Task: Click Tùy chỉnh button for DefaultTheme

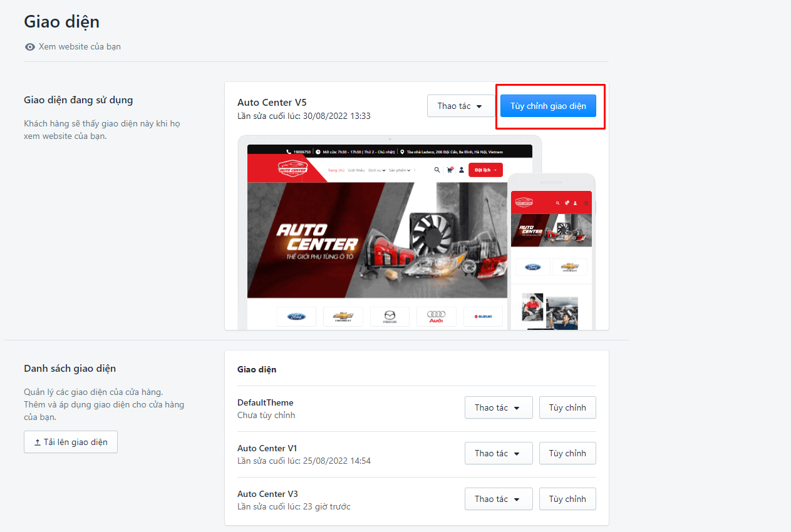Action: point(567,407)
